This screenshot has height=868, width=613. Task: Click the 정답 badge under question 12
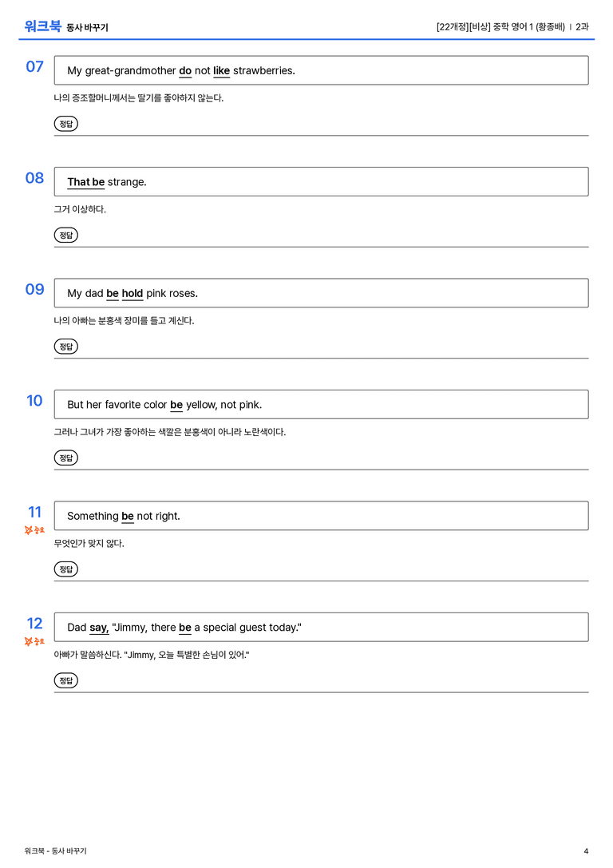65,680
